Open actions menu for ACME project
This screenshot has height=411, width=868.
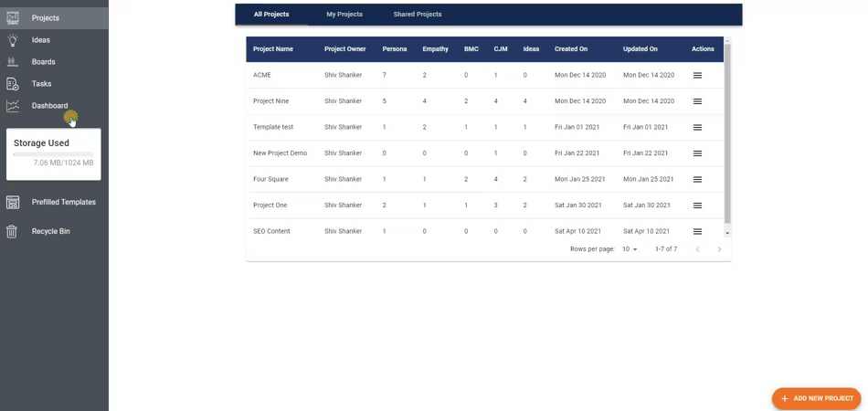click(697, 75)
